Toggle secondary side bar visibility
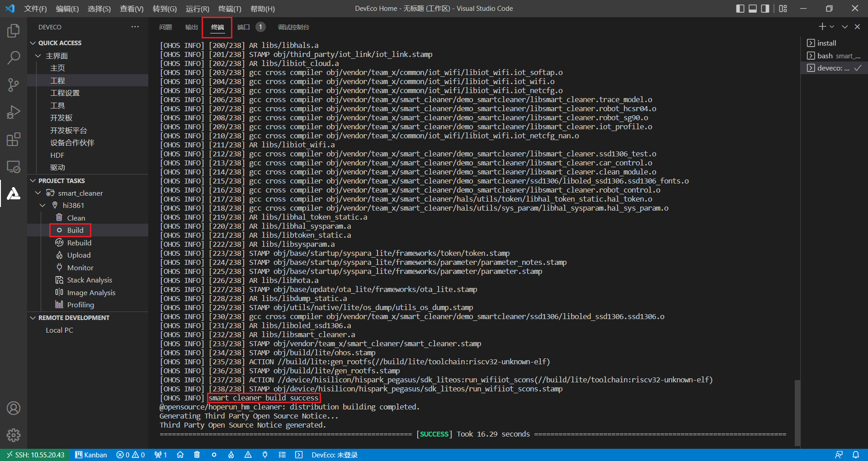 (765, 9)
